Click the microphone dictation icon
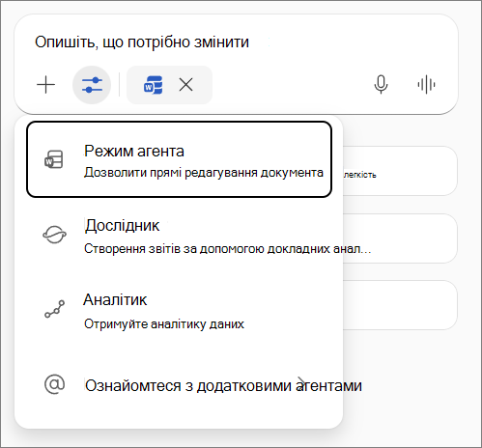The image size is (482, 448). pos(381,85)
